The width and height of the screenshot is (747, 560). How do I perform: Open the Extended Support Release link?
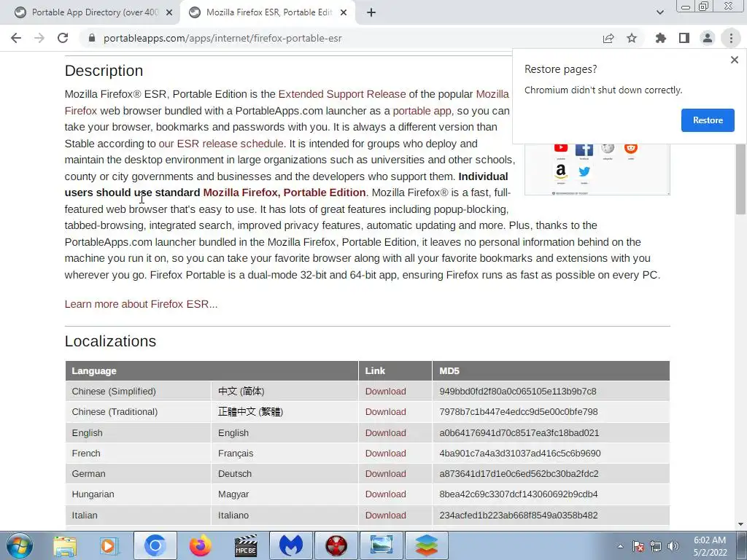(x=342, y=94)
